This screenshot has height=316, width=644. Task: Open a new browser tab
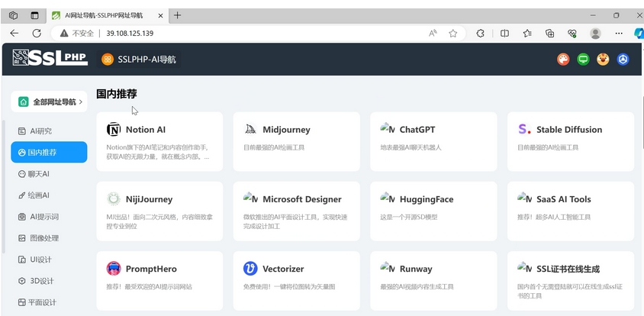[x=177, y=15]
